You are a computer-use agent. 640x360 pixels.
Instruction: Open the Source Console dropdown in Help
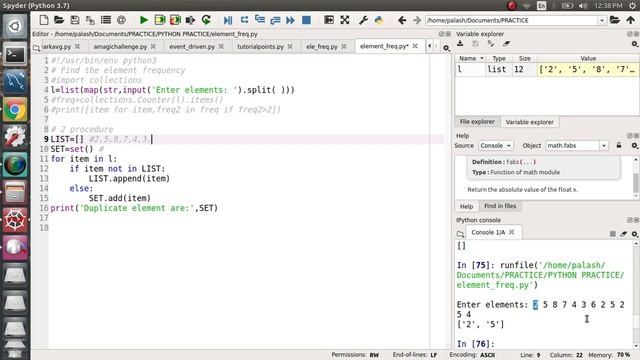pyautogui.click(x=496, y=146)
